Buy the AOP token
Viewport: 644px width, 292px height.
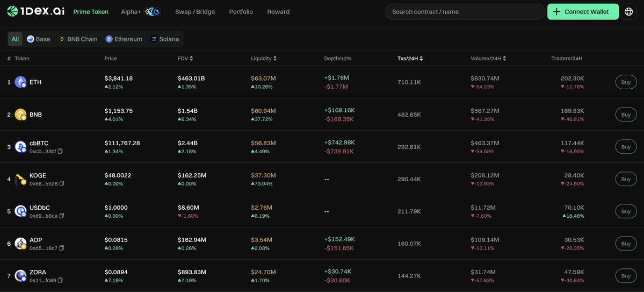coord(626,244)
